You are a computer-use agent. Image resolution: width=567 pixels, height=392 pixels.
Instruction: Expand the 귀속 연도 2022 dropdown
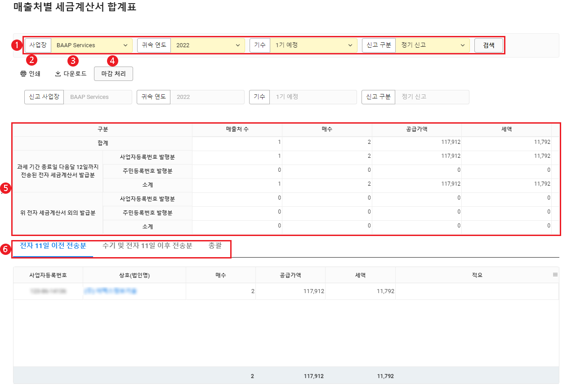coord(207,45)
